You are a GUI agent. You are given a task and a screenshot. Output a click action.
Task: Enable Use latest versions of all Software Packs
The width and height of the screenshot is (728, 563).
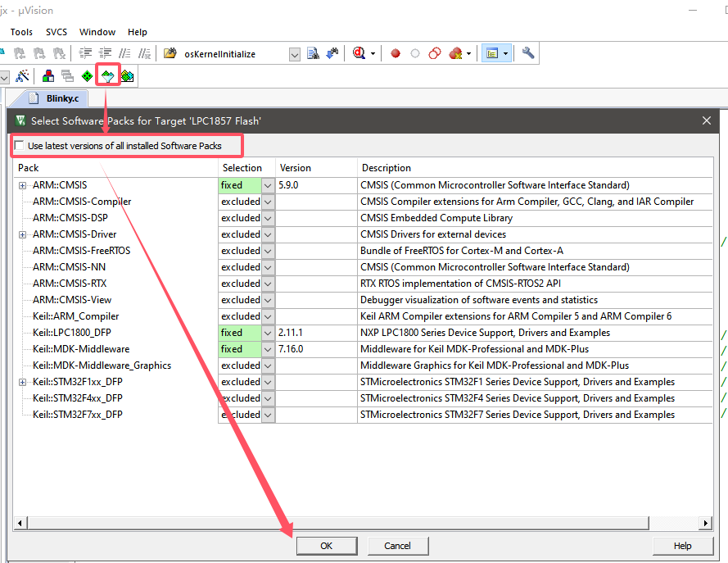(x=20, y=146)
